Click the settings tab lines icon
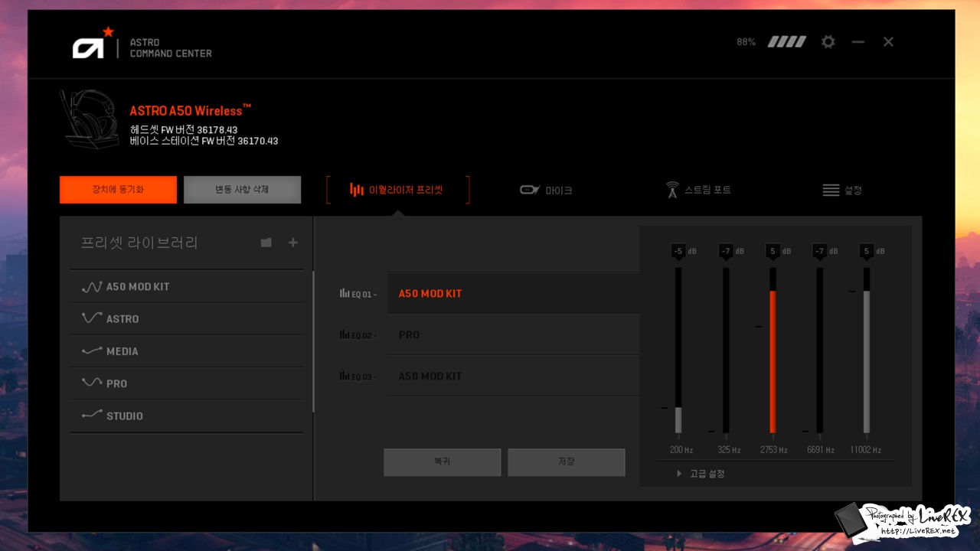 tap(831, 190)
